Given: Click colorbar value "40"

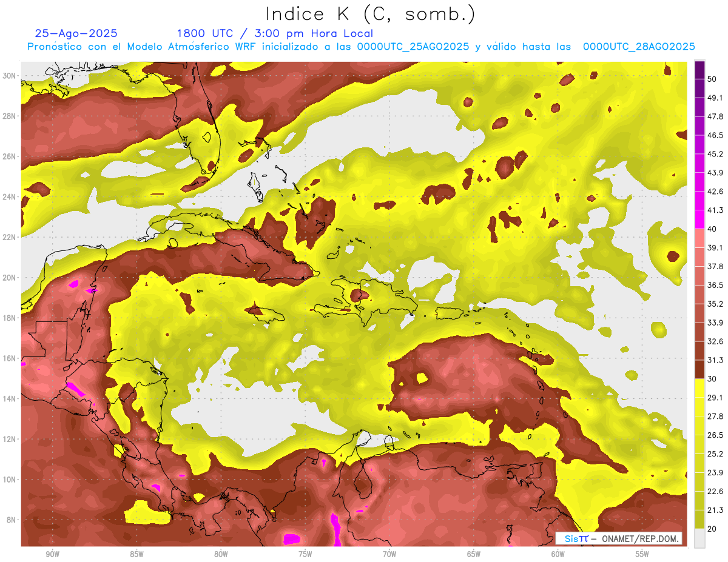Looking at the screenshot, I should (x=712, y=229).
